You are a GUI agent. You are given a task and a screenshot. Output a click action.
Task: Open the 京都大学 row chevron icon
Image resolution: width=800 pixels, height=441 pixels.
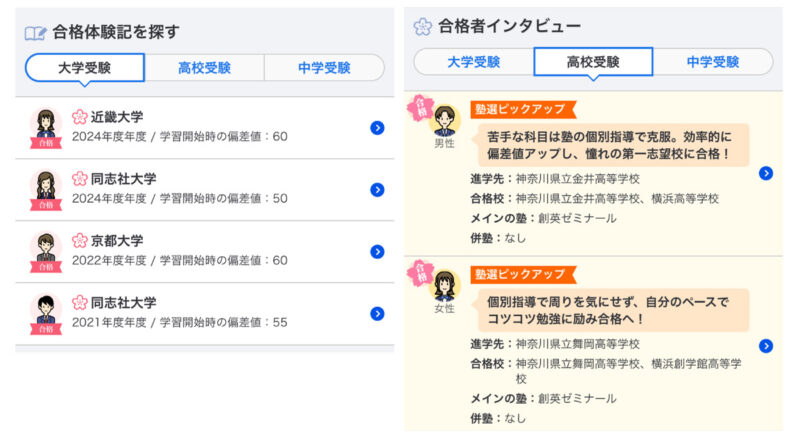[x=377, y=252]
